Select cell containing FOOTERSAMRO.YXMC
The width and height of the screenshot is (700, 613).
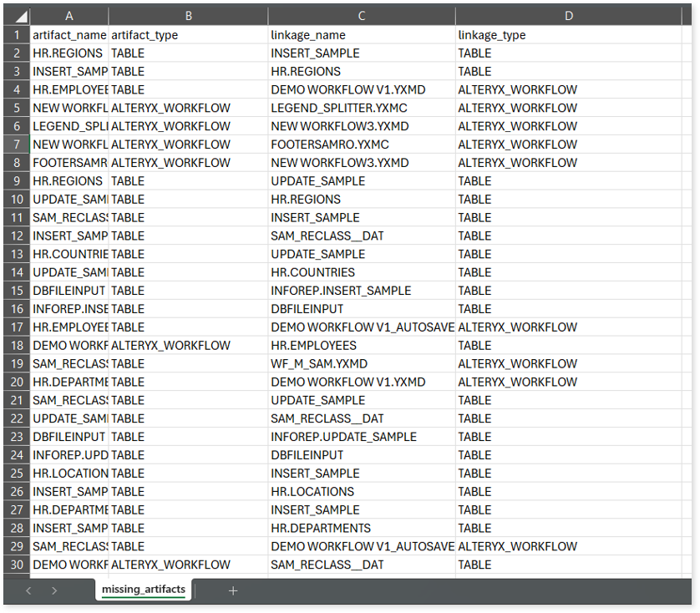tap(361, 144)
